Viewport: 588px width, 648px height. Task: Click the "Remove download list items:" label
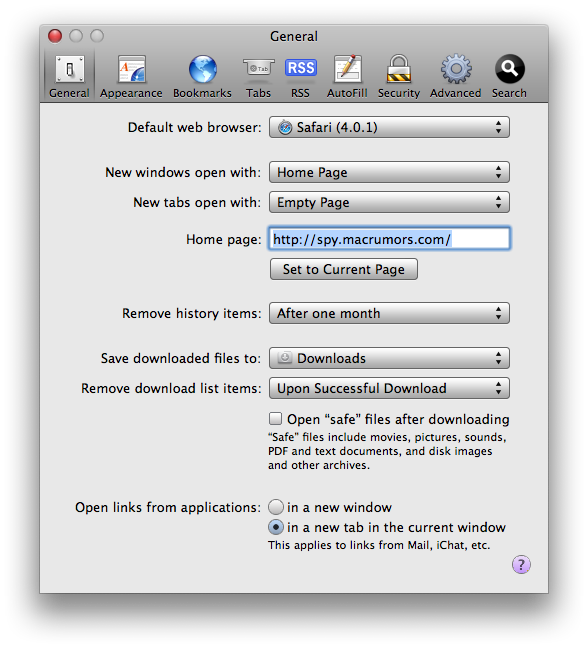click(171, 389)
